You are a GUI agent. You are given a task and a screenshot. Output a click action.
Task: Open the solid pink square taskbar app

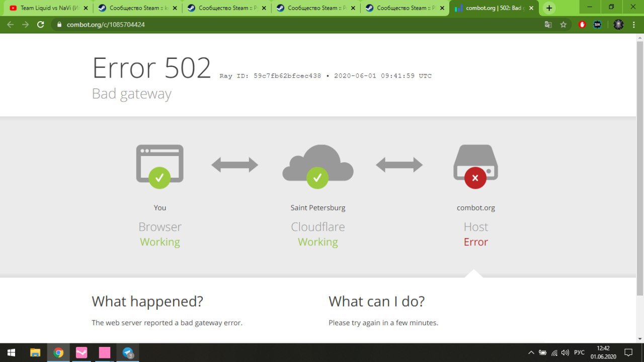click(x=105, y=352)
